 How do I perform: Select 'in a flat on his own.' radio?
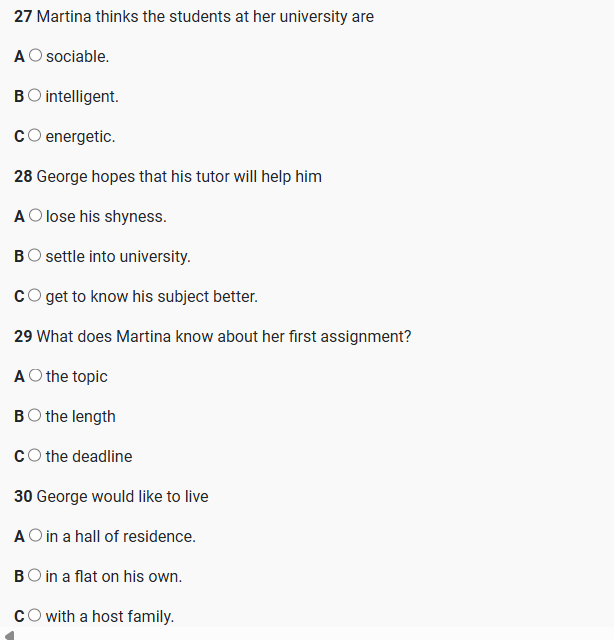(36, 576)
